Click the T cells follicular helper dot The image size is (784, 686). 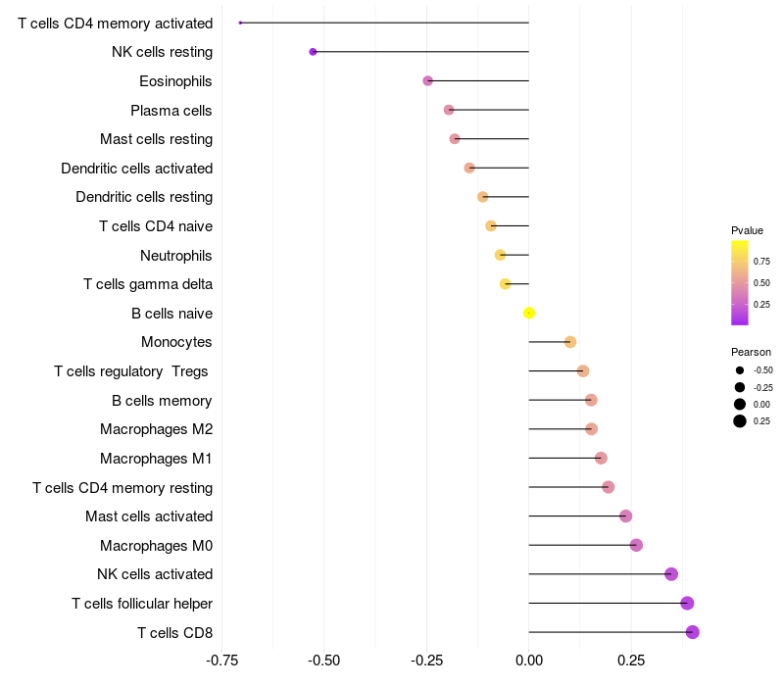tap(687, 604)
